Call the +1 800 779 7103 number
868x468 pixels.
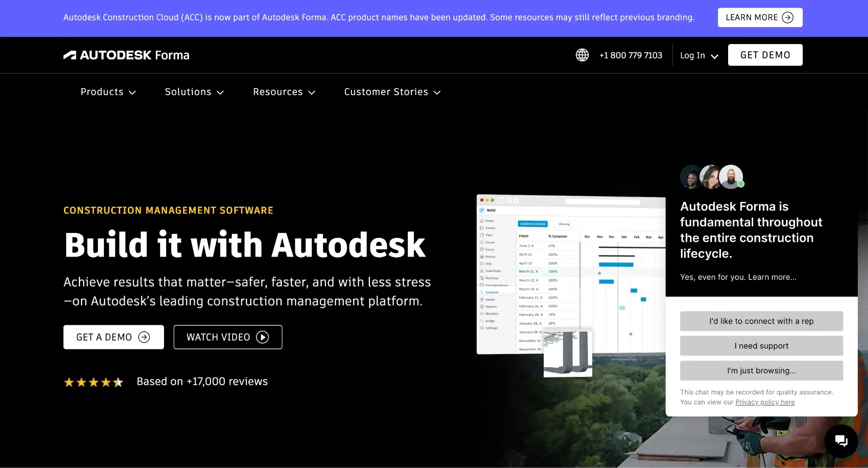631,55
